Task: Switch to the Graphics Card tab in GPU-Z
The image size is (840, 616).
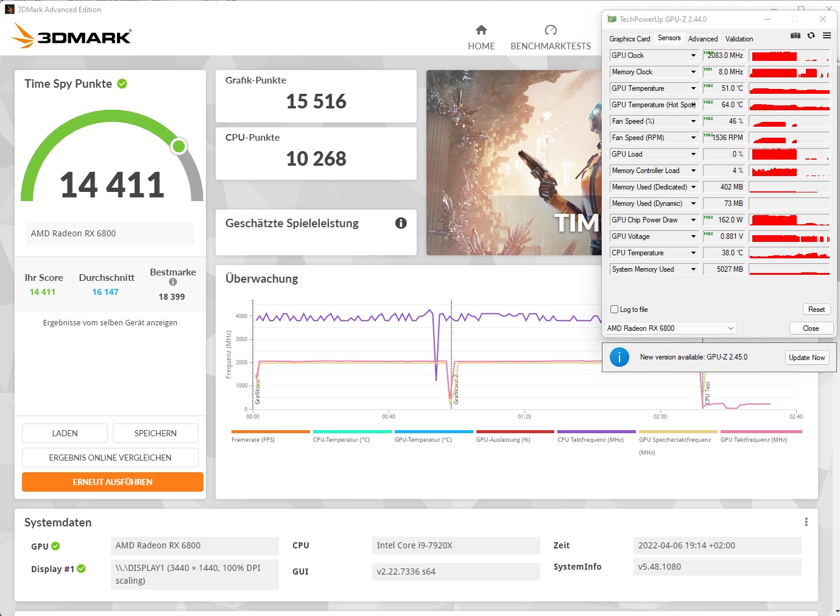Action: pyautogui.click(x=630, y=38)
